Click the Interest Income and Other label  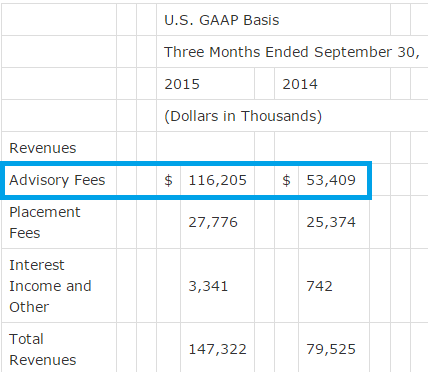50,286
